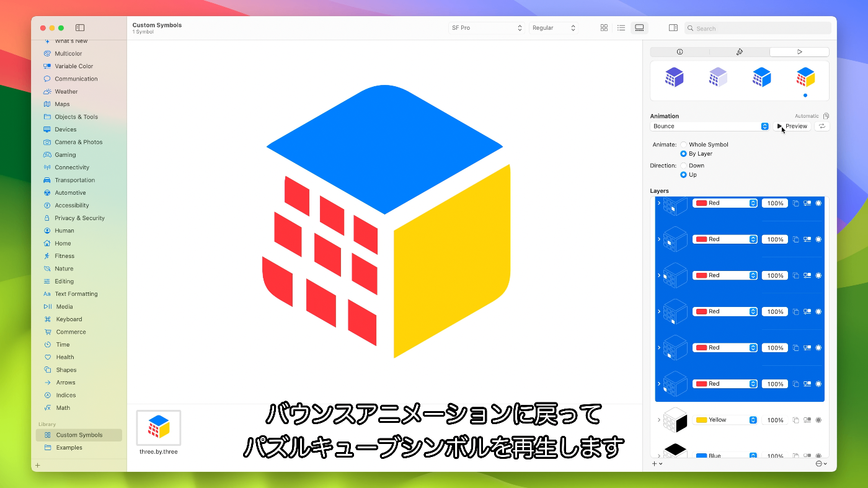Viewport: 868px width, 488px height.
Task: Select the Shapes category
Action: [66, 370]
